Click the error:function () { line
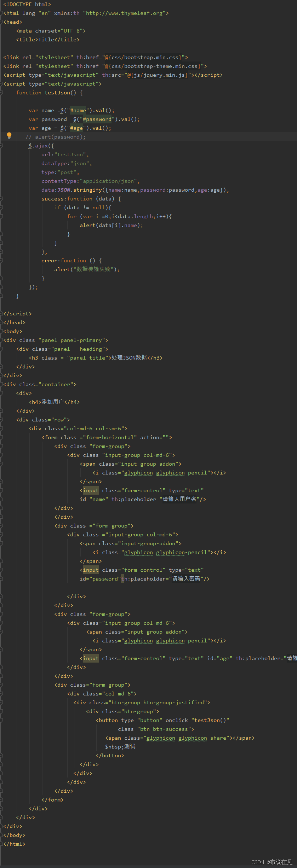The image size is (297, 868). (x=72, y=261)
